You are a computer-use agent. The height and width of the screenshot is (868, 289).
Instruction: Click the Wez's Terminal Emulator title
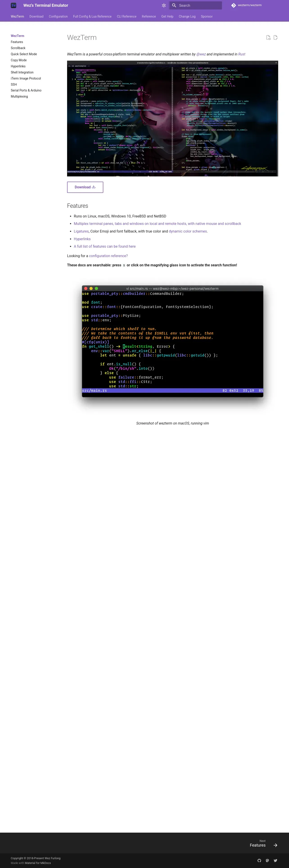pos(46,5)
